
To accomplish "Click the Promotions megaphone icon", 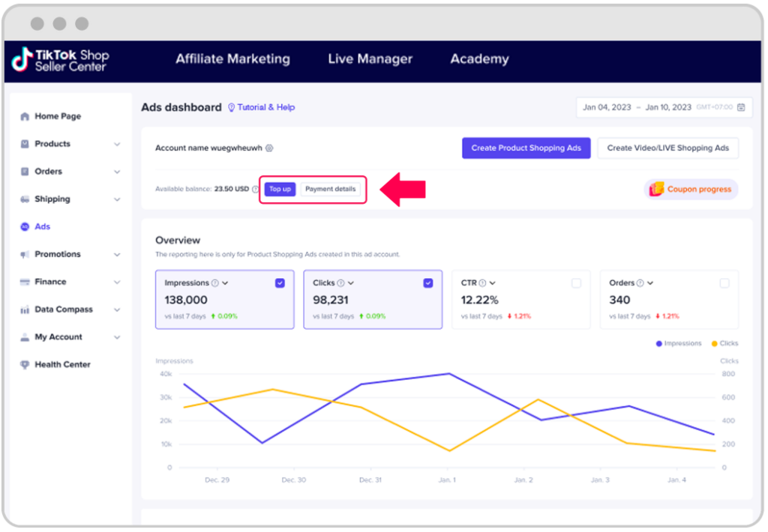I will pyautogui.click(x=25, y=255).
